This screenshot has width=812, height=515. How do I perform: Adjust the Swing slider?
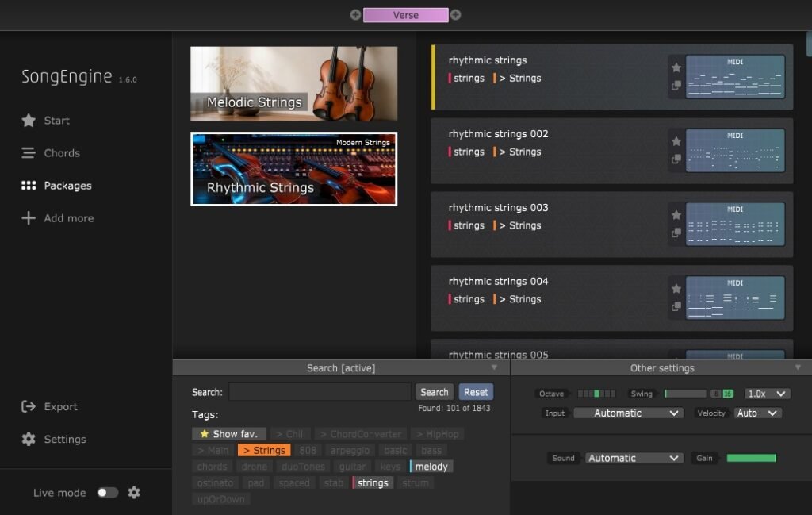pos(686,394)
